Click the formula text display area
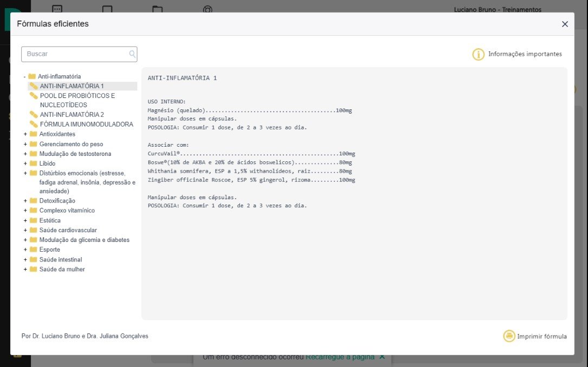Screen dimensions: 588x367 click(x=355, y=193)
